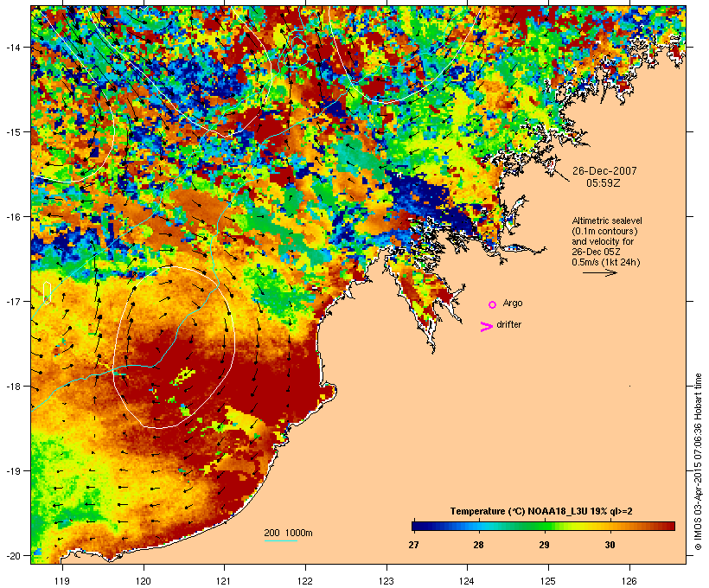Click longitude axis label '124'

467,581
